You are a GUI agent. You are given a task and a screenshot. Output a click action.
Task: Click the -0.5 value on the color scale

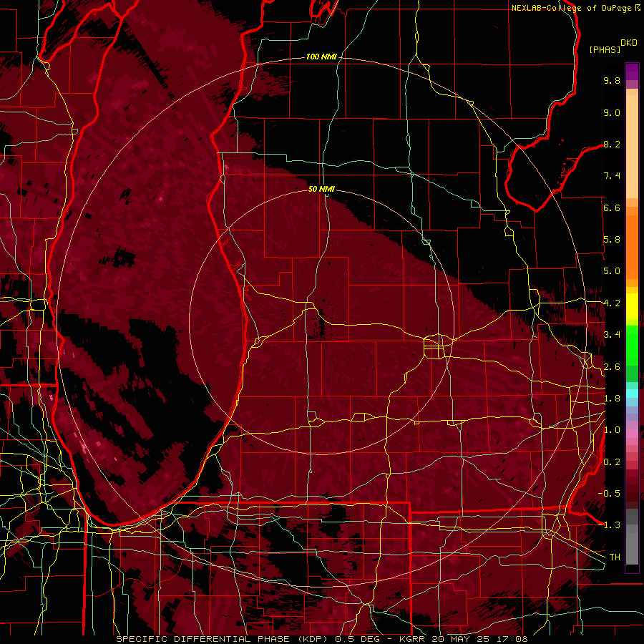610,494
